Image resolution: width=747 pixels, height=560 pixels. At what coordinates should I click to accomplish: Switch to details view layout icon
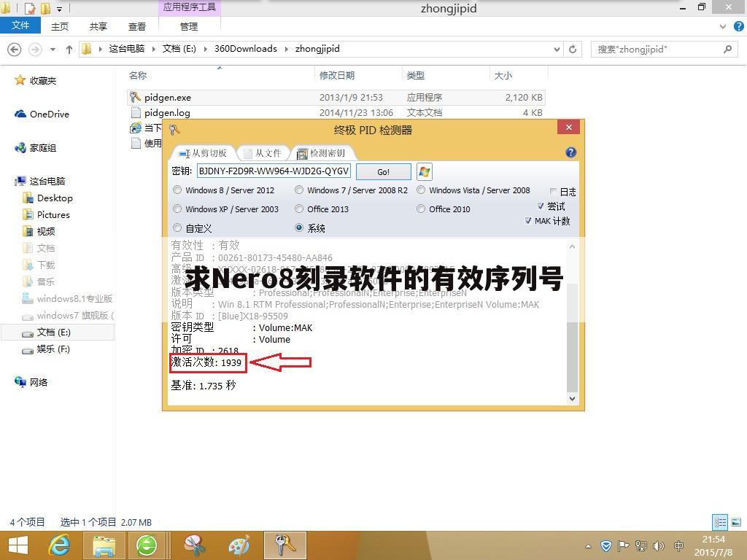(x=720, y=522)
